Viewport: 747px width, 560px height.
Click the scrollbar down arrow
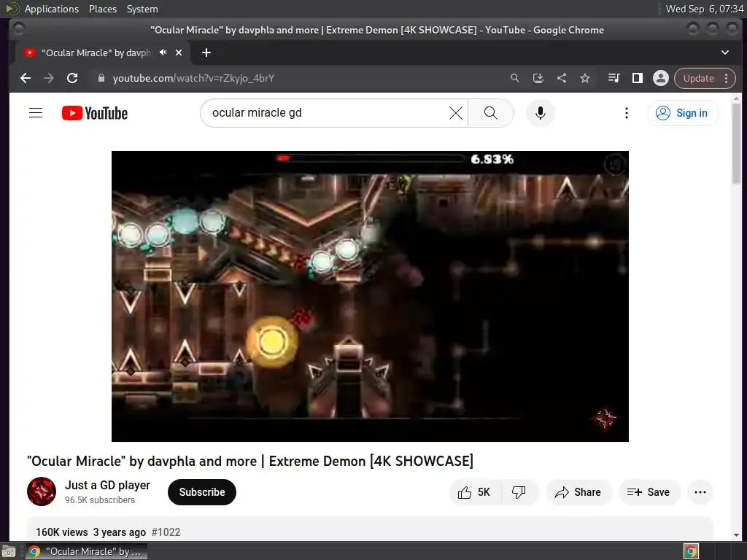737,534
